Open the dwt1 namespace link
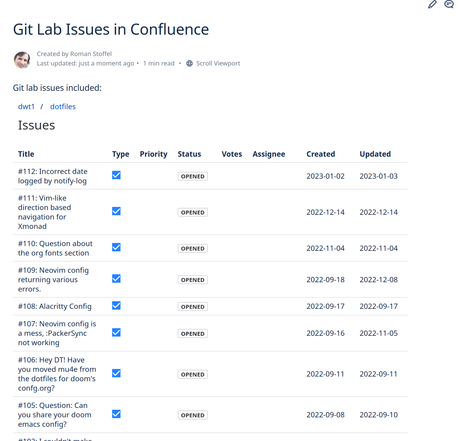Viewport: 459px width, 441px height. 26,107
